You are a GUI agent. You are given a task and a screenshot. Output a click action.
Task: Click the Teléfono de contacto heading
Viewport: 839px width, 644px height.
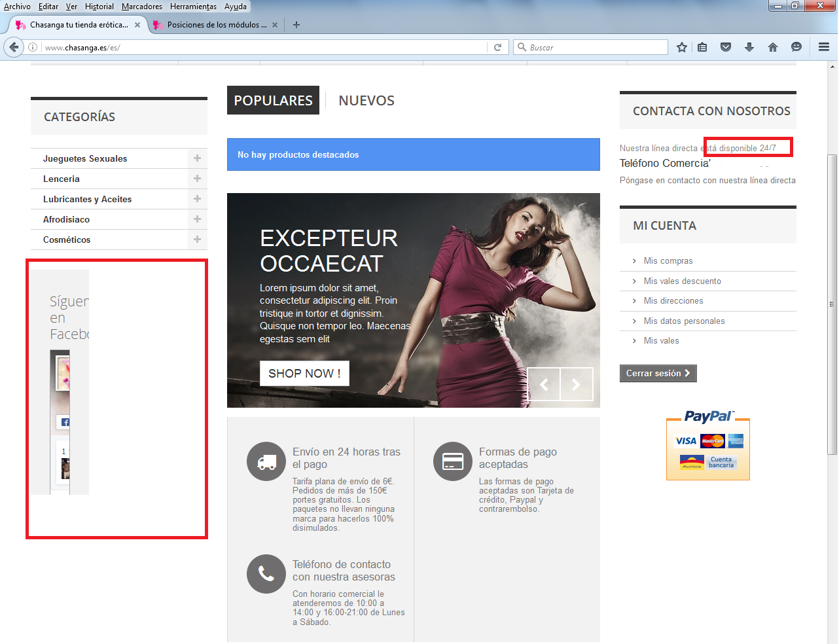tap(344, 571)
